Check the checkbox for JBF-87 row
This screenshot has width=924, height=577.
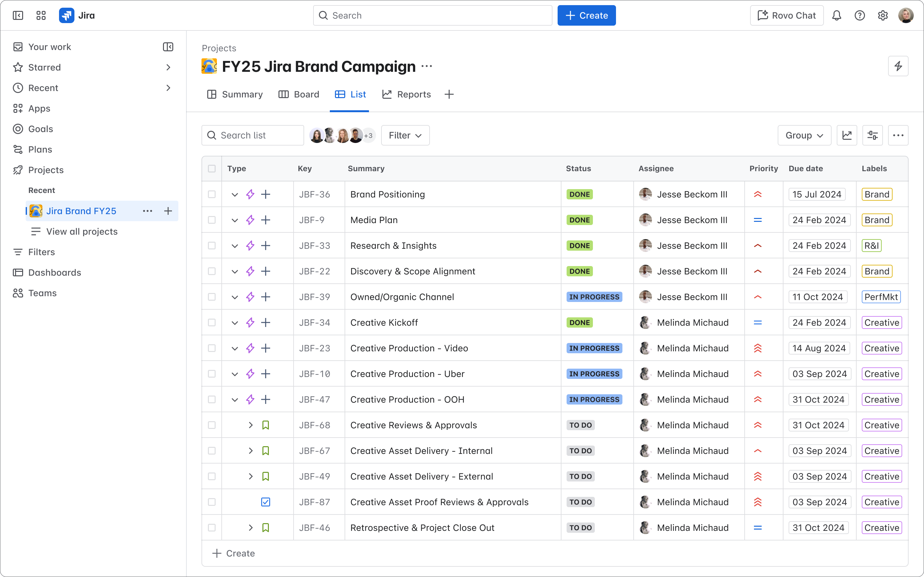[212, 502]
